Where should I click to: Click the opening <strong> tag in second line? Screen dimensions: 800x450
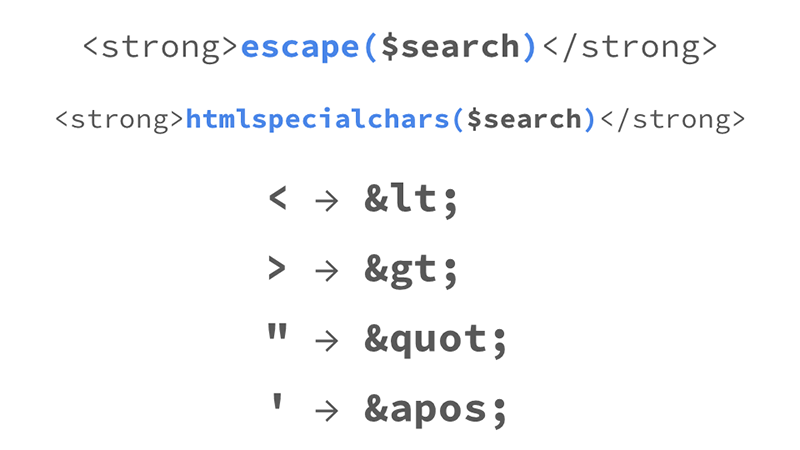click(x=120, y=119)
